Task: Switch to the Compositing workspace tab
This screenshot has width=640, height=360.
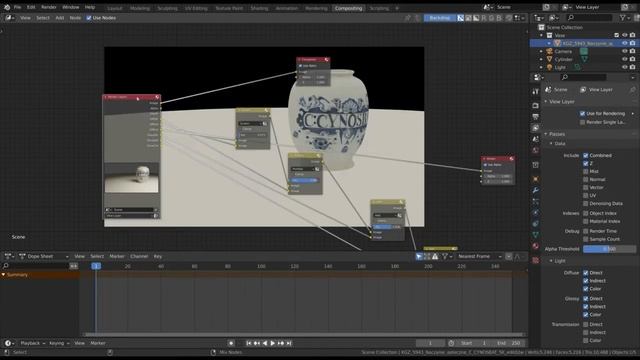Action: [348, 8]
